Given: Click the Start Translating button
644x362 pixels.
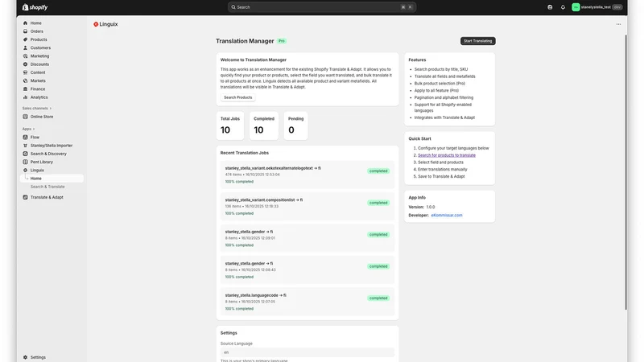Looking at the screenshot, I should [x=477, y=41].
